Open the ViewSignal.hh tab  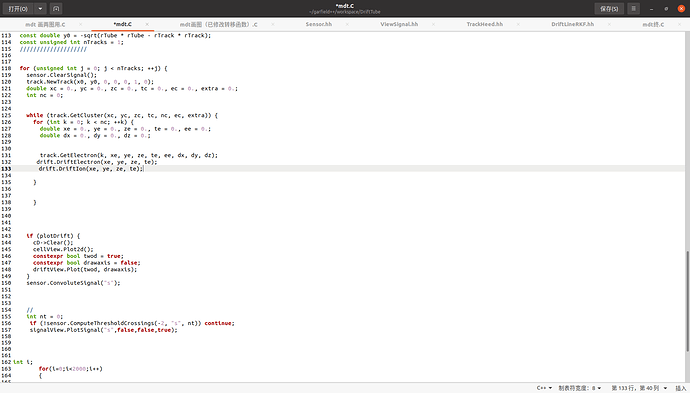click(x=399, y=24)
